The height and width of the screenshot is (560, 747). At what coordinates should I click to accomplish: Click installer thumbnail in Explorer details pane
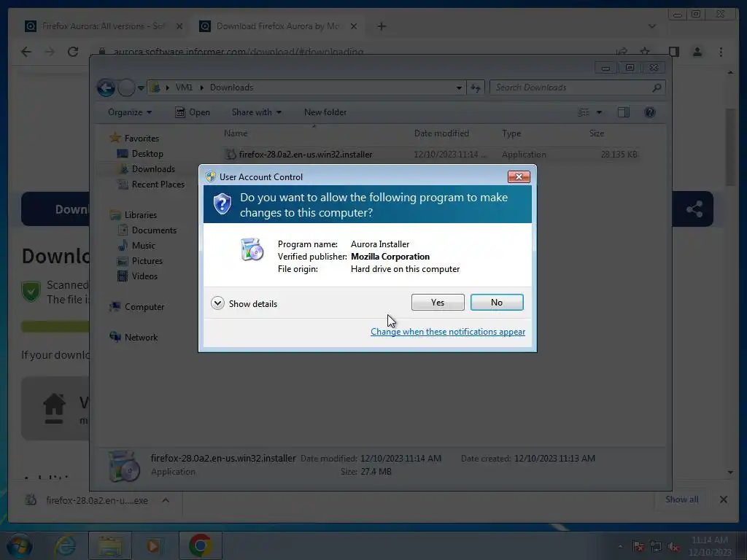(124, 466)
